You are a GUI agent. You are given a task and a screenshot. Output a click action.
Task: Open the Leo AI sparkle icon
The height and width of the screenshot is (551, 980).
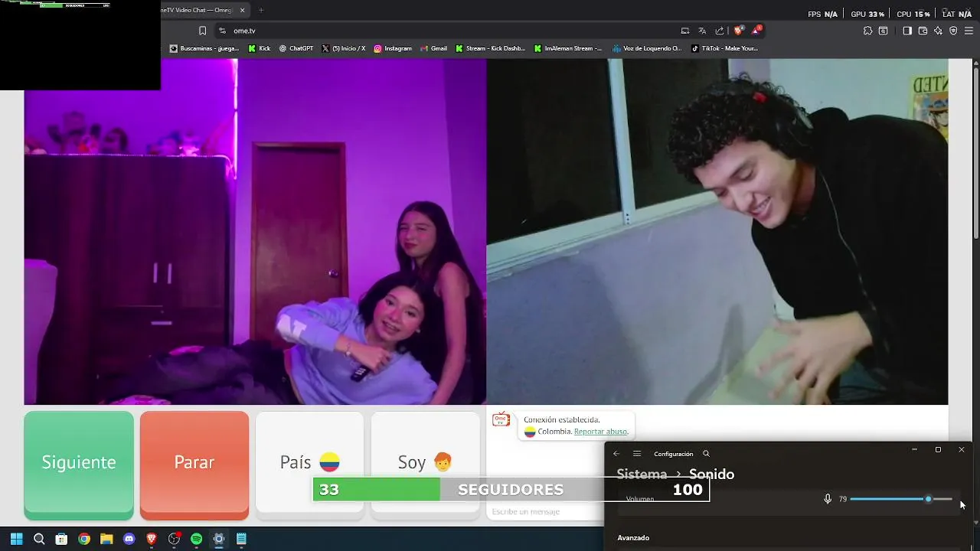click(938, 31)
